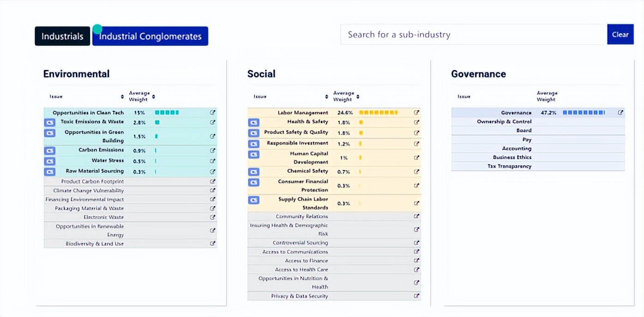Click the Climate Change Vulnerability external link icon
The height and width of the screenshot is (317, 644).
tap(213, 190)
